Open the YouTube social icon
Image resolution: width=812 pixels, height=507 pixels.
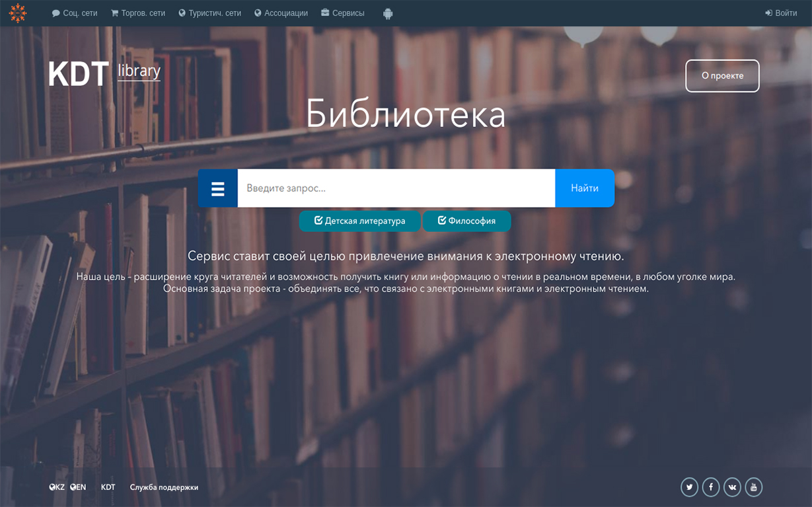(x=753, y=487)
